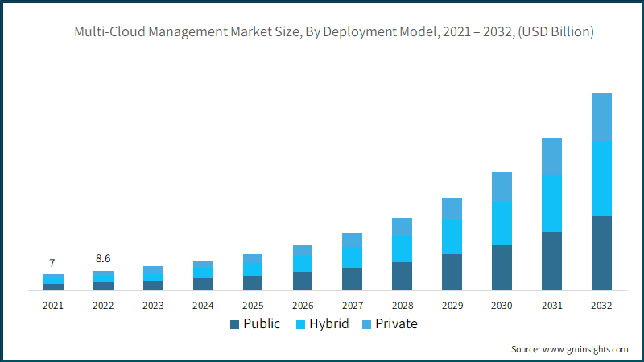The height and width of the screenshot is (362, 644).
Task: Open the www.gminsights.com source text
Action: point(585,349)
